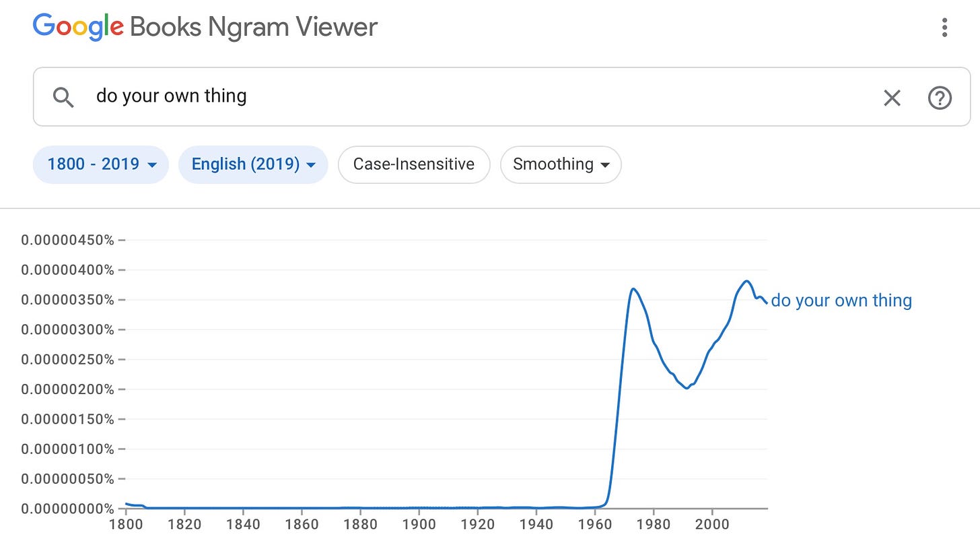Click the 2000 x-axis year label

(711, 524)
